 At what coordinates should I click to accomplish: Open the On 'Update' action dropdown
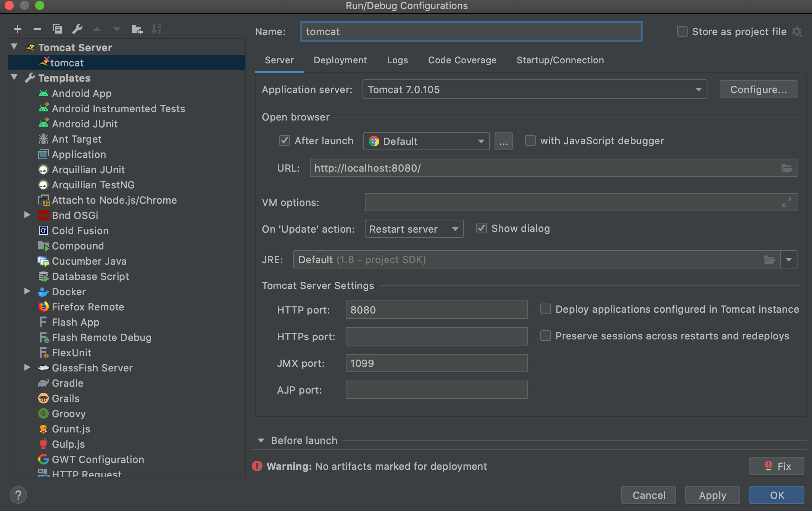pyautogui.click(x=414, y=229)
